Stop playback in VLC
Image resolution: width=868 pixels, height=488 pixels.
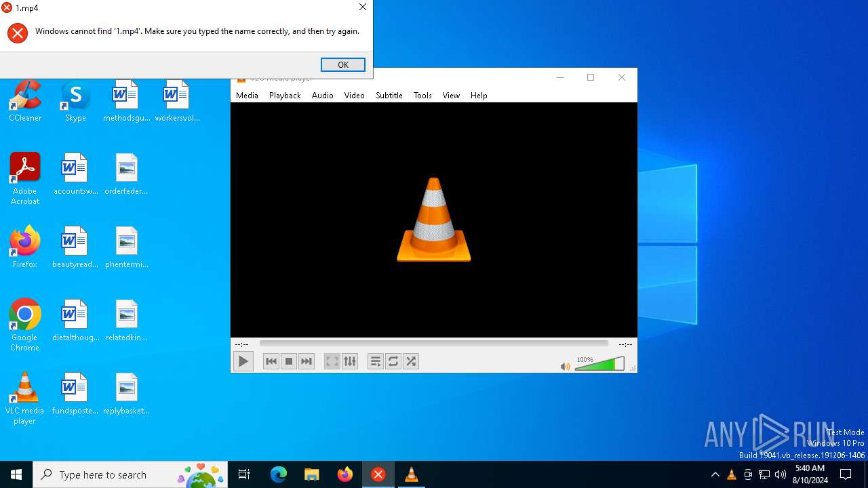[289, 361]
